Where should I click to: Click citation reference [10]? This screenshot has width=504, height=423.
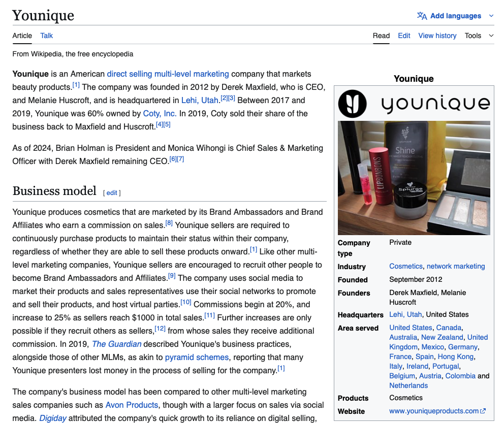click(186, 302)
